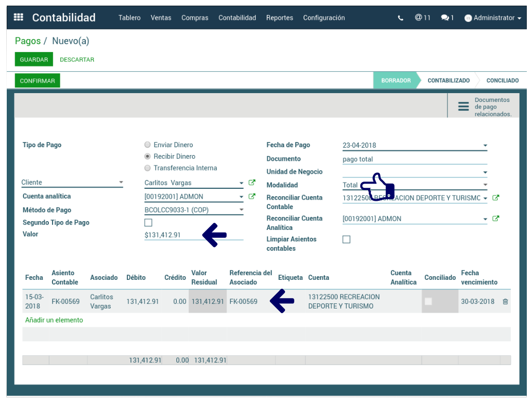Viewport: 532px width, 399px height.
Task: Click the Guardar button
Action: point(34,60)
